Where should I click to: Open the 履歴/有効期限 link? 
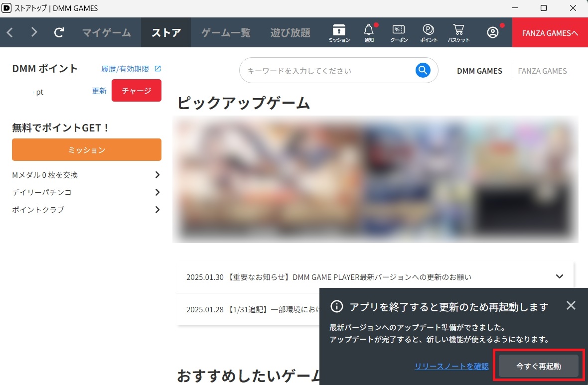pos(125,69)
